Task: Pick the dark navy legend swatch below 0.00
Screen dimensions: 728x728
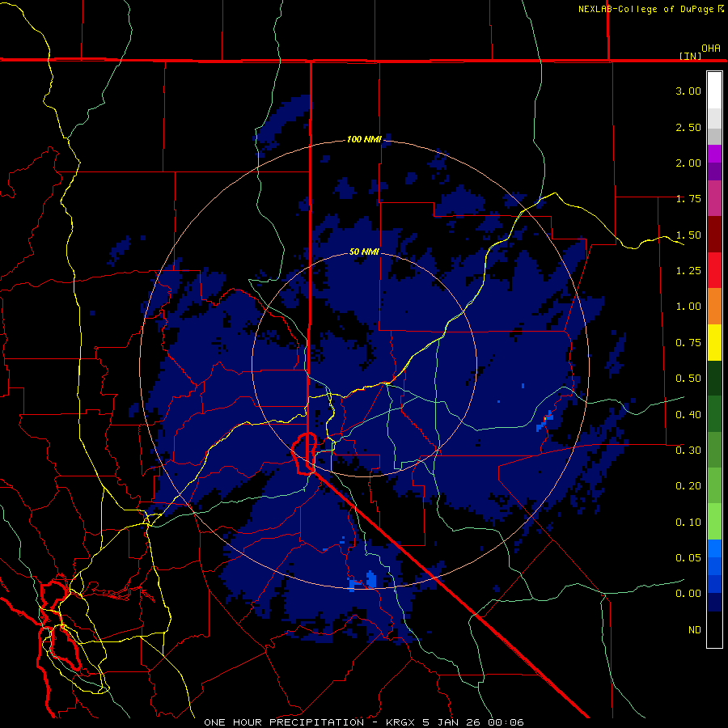Action: pos(714,603)
